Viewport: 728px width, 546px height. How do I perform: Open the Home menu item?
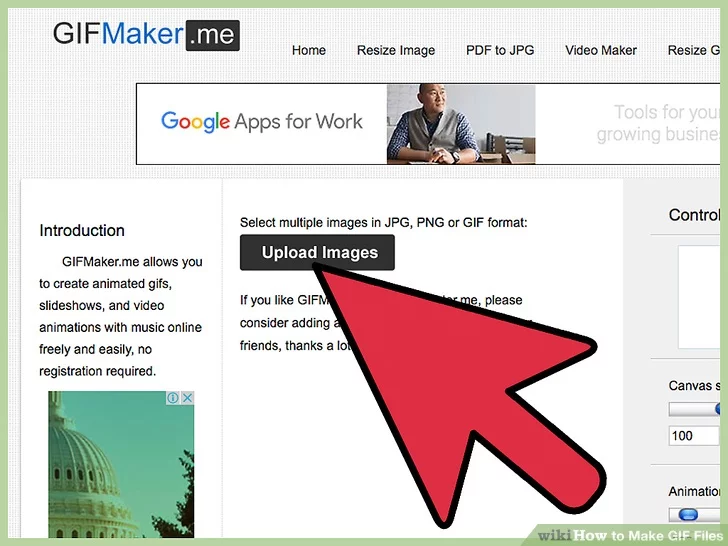click(309, 50)
